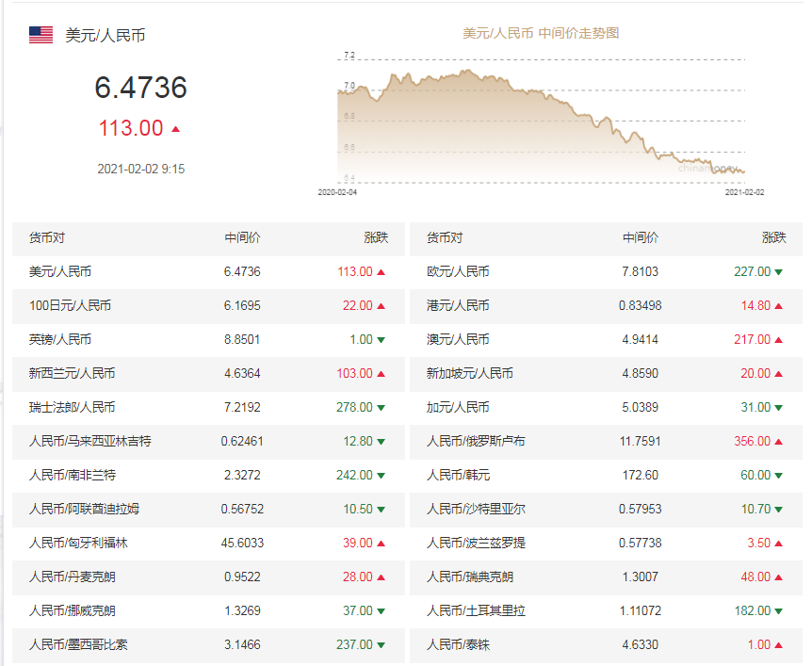Click red up arrow in 人民币/泰铢 row
812x666 pixels.
click(x=779, y=645)
